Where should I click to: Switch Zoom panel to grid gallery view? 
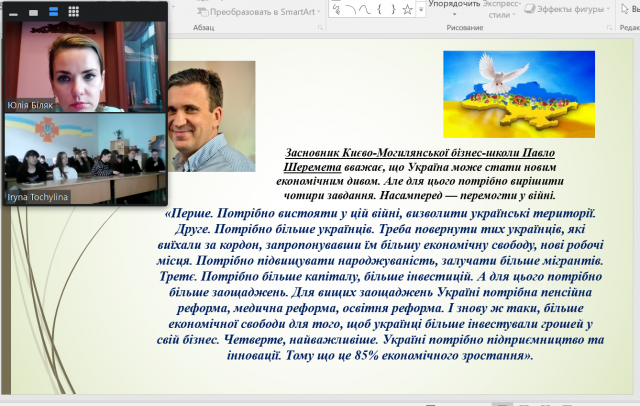click(73, 12)
